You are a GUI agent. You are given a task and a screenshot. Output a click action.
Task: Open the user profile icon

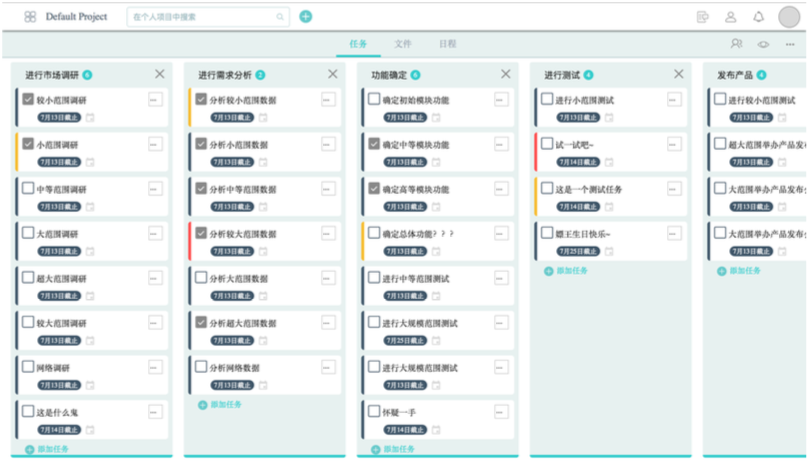tap(731, 17)
